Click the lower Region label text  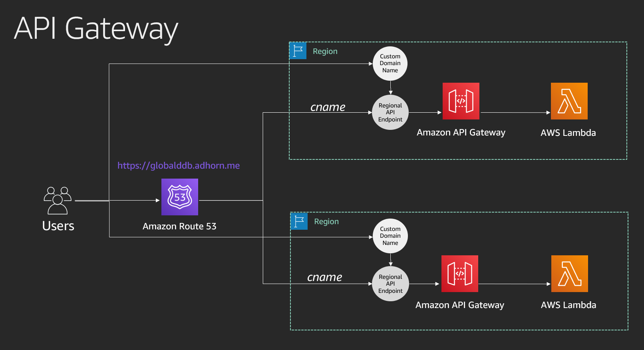326,222
